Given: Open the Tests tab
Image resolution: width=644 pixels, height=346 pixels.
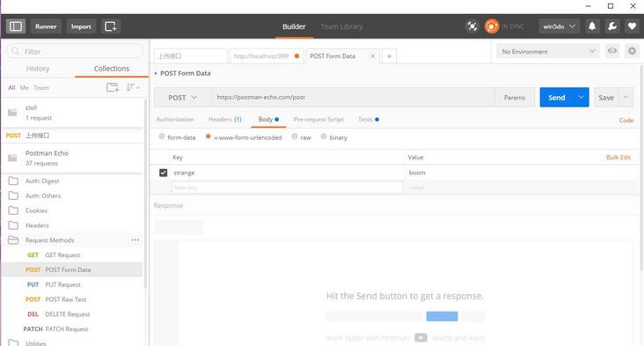Looking at the screenshot, I should [x=368, y=119].
